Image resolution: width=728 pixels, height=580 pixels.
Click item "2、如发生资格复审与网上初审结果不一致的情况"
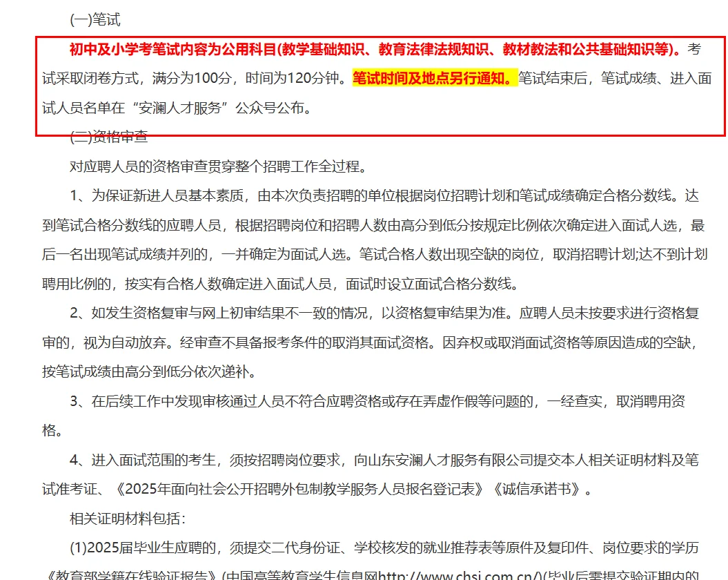coord(219,313)
